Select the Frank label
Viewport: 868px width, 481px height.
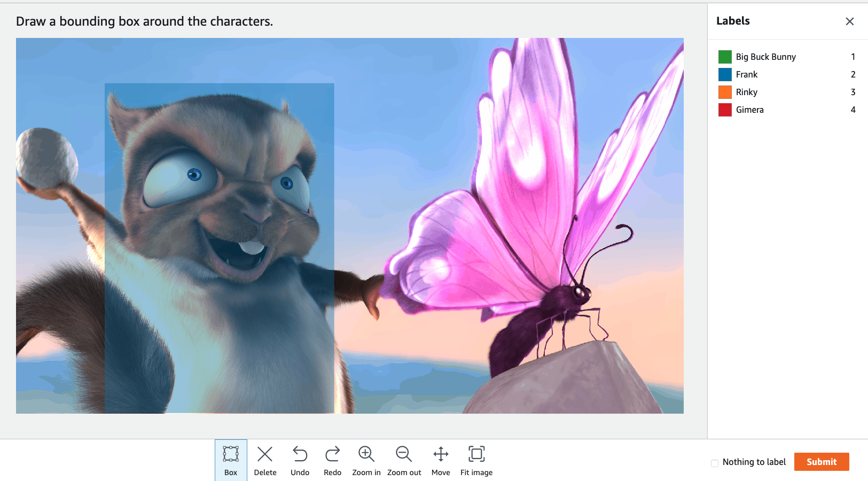pyautogui.click(x=746, y=74)
